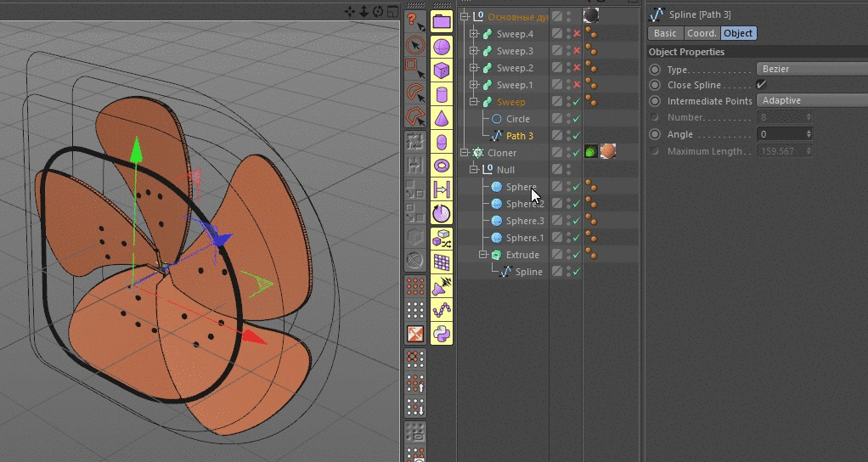
Task: Pick the Cone primitive icon
Action: pos(441,118)
